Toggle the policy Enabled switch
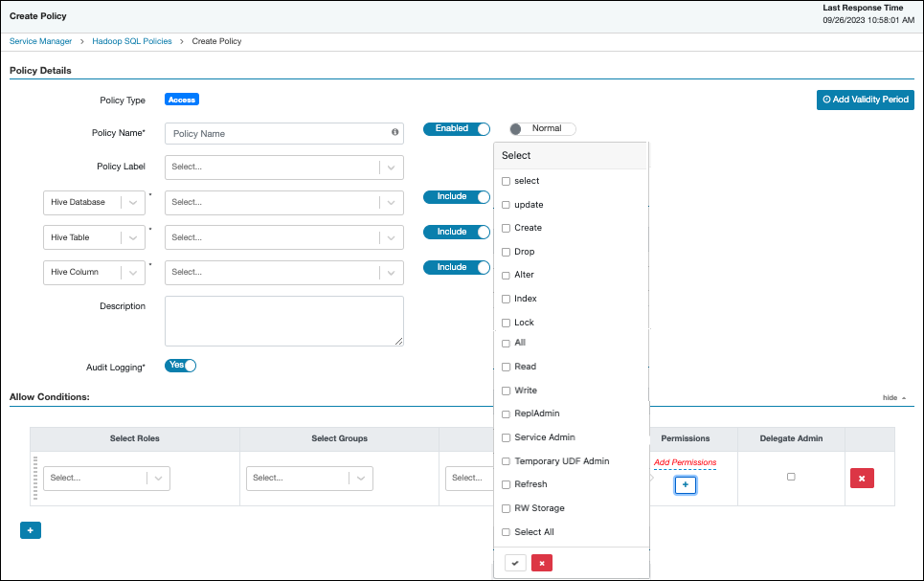The width and height of the screenshot is (924, 581). coord(457,128)
